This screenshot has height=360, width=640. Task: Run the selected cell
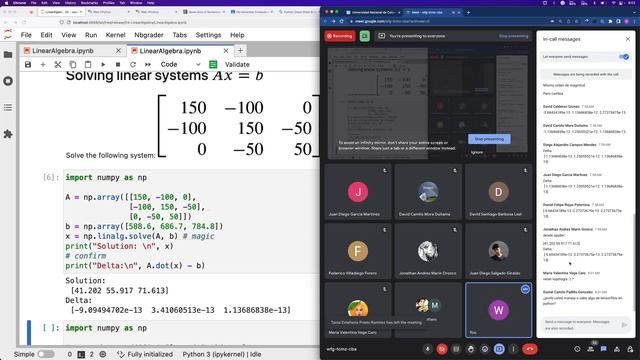[103, 64]
